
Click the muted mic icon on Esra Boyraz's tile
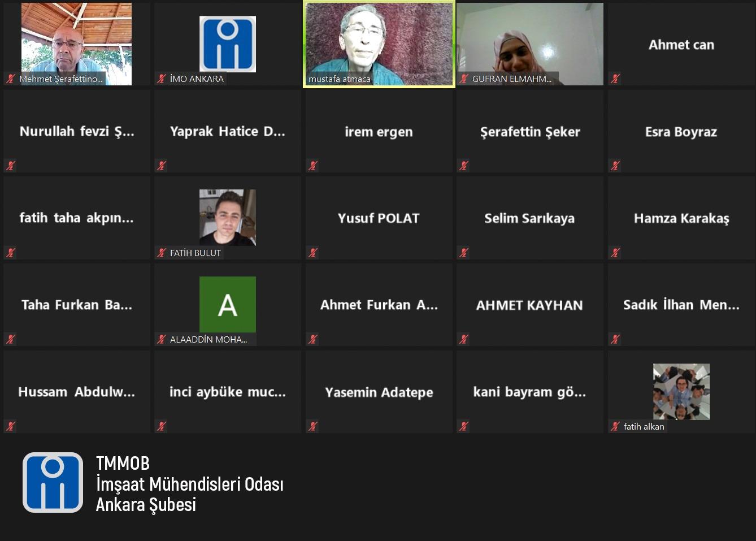click(615, 166)
